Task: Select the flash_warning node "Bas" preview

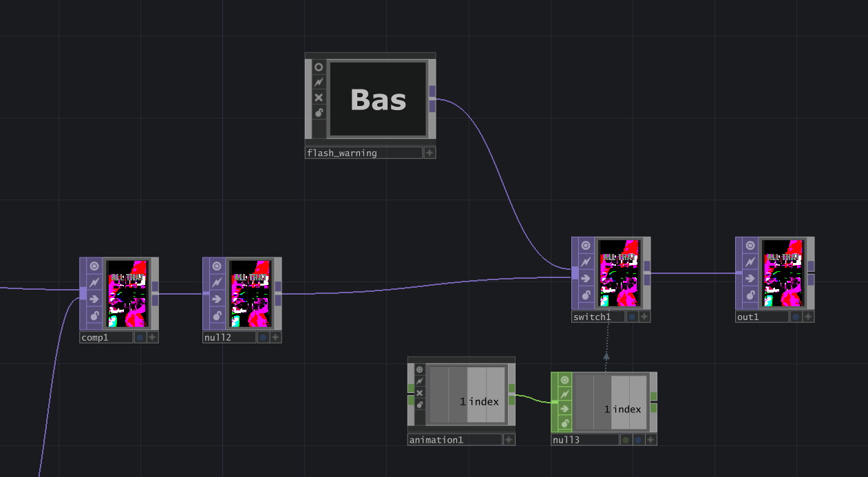Action: [x=377, y=99]
